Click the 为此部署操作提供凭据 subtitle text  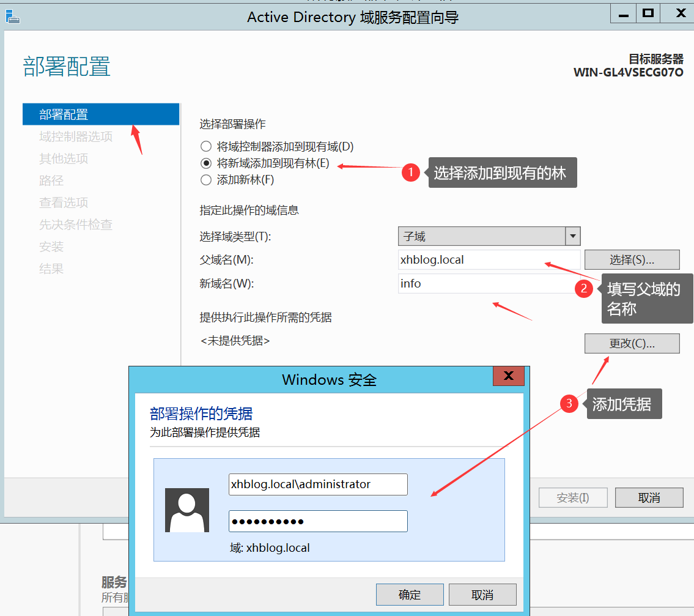pos(204,432)
